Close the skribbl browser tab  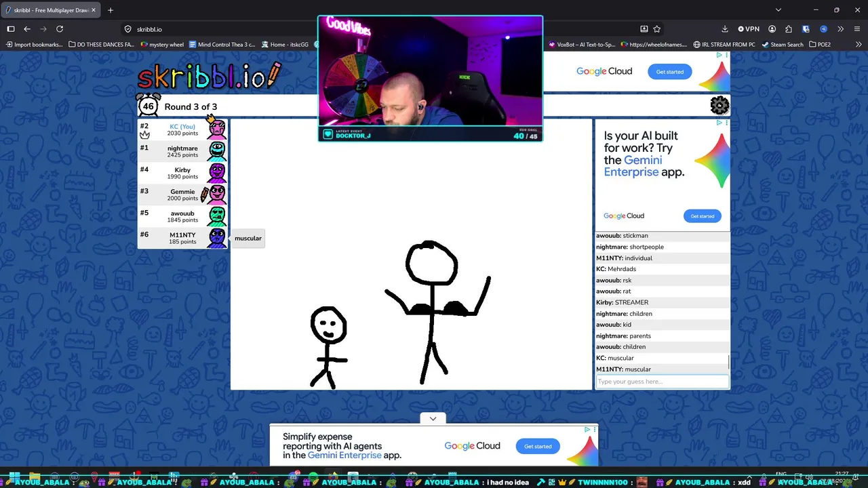tap(94, 10)
